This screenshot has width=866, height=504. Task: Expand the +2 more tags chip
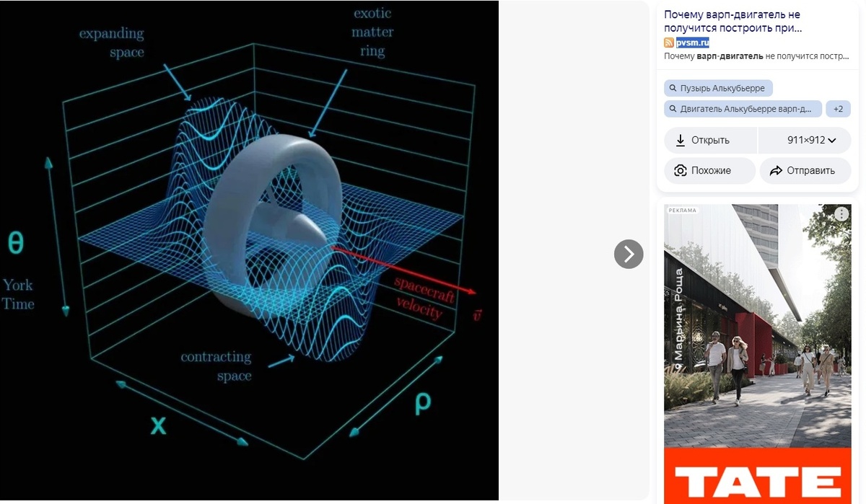838,109
